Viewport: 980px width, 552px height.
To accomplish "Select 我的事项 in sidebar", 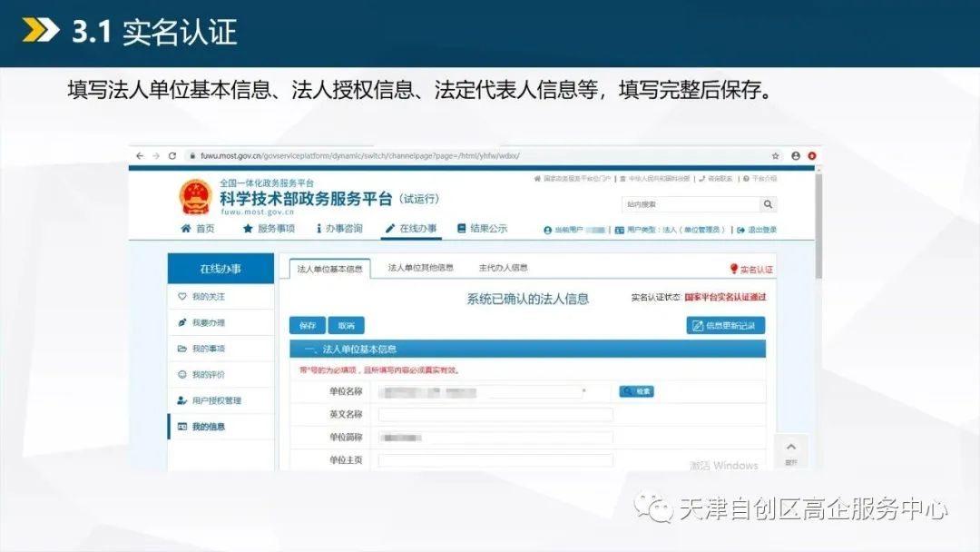I will coord(220,349).
